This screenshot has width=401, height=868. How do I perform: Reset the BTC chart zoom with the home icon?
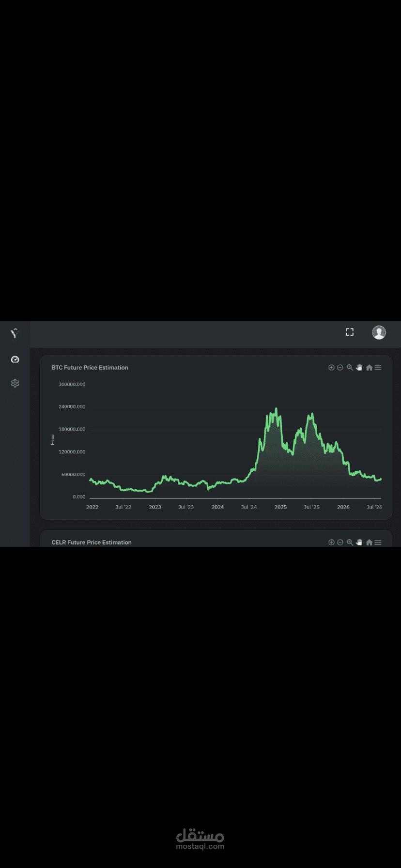369,368
